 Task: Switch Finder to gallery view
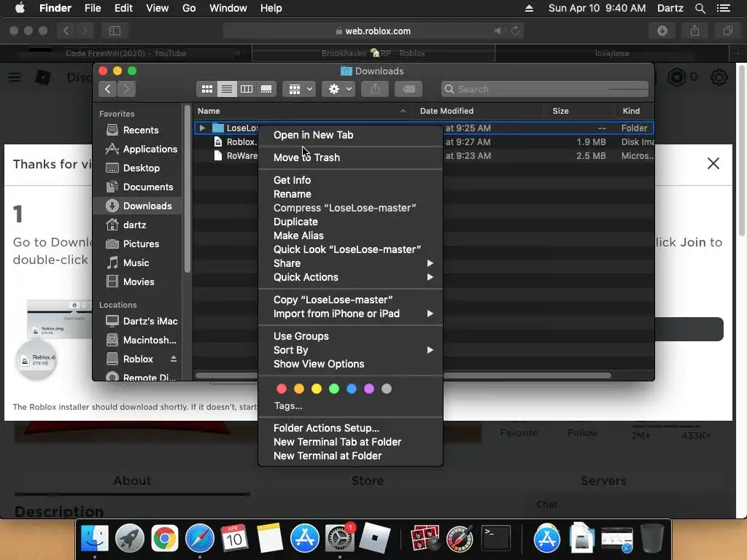[266, 89]
